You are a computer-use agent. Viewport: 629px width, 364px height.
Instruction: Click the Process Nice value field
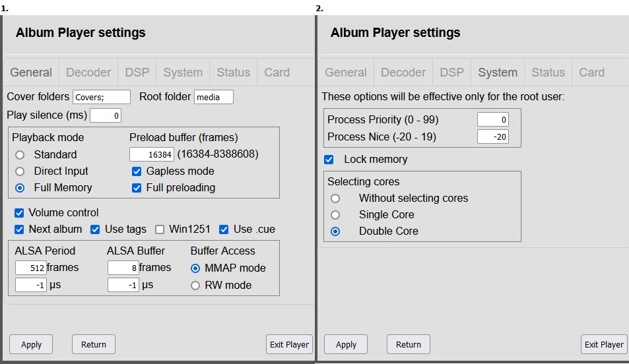(x=492, y=136)
